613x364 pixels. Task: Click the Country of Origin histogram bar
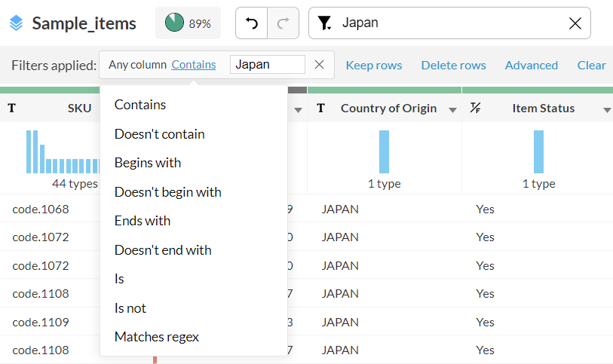[x=384, y=152]
